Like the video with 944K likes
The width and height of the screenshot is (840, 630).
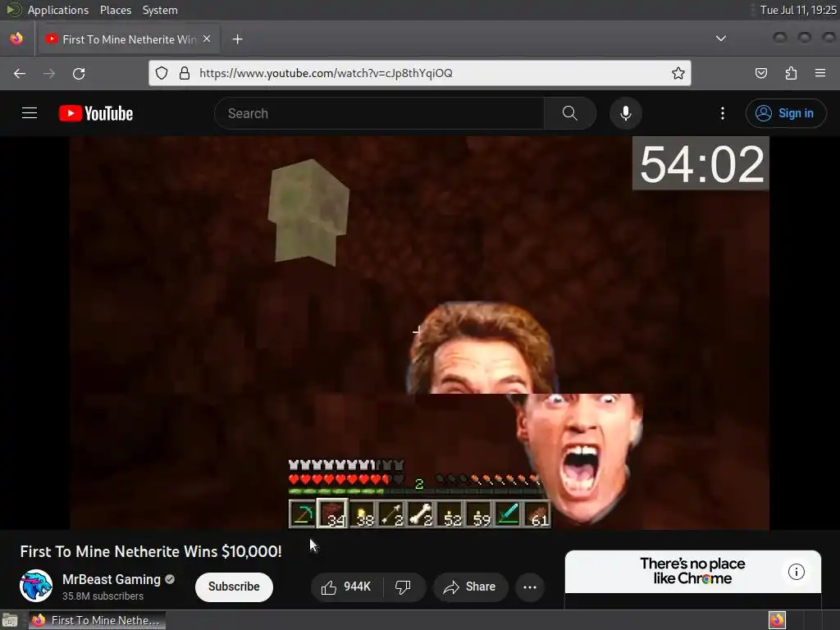[347, 587]
